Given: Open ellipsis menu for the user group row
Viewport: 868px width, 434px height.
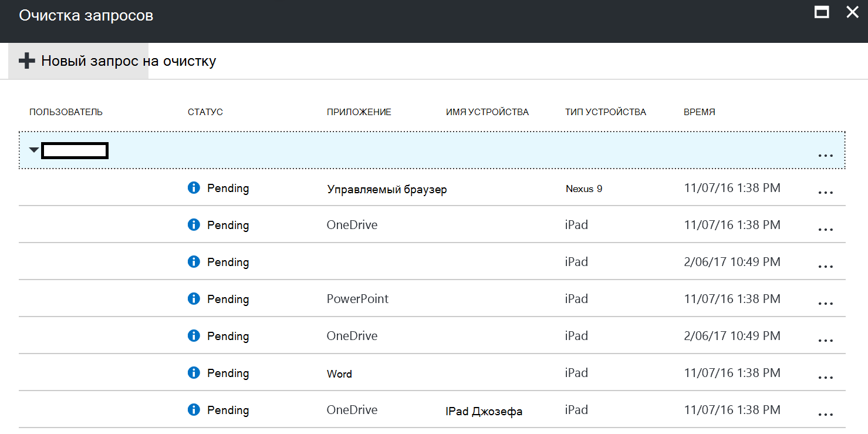Looking at the screenshot, I should tap(825, 156).
